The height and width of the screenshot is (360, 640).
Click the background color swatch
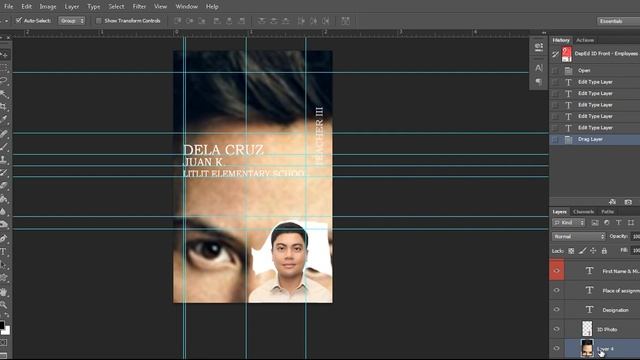(7, 330)
